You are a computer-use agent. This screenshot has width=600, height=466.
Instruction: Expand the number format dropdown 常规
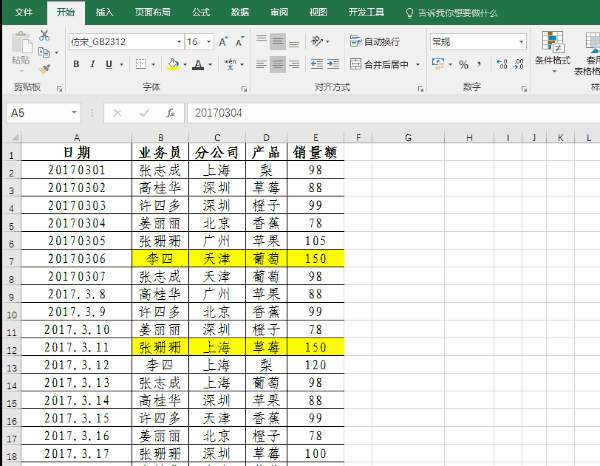click(519, 42)
